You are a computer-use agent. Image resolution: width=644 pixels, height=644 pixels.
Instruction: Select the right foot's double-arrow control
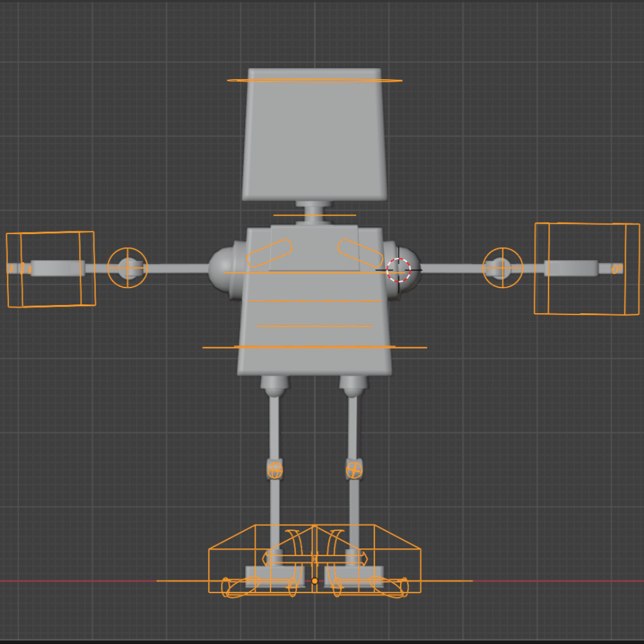[x=341, y=558]
